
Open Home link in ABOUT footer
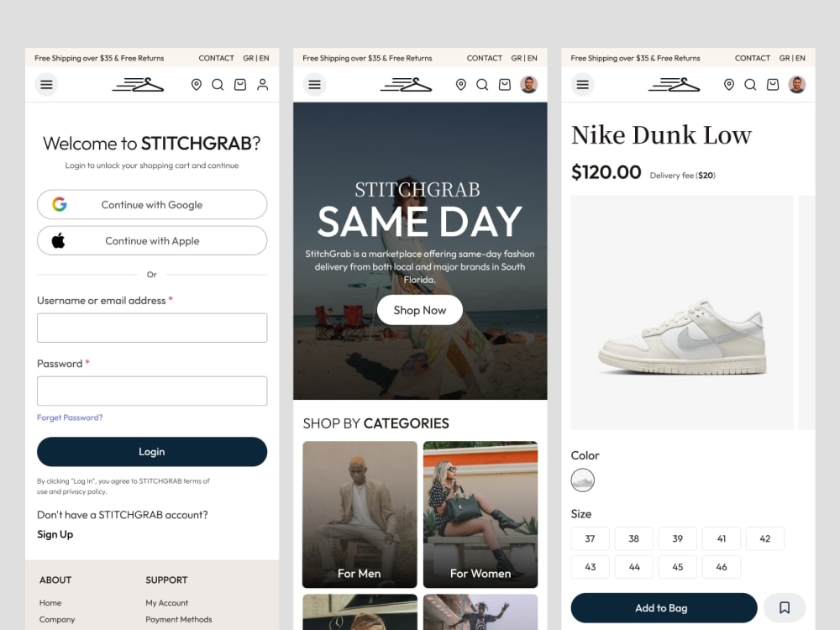50,602
